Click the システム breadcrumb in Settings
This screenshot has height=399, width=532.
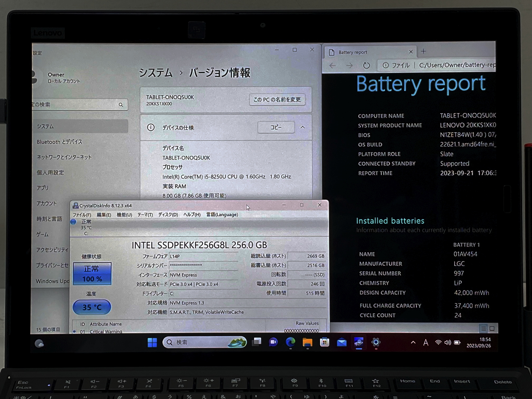point(156,73)
